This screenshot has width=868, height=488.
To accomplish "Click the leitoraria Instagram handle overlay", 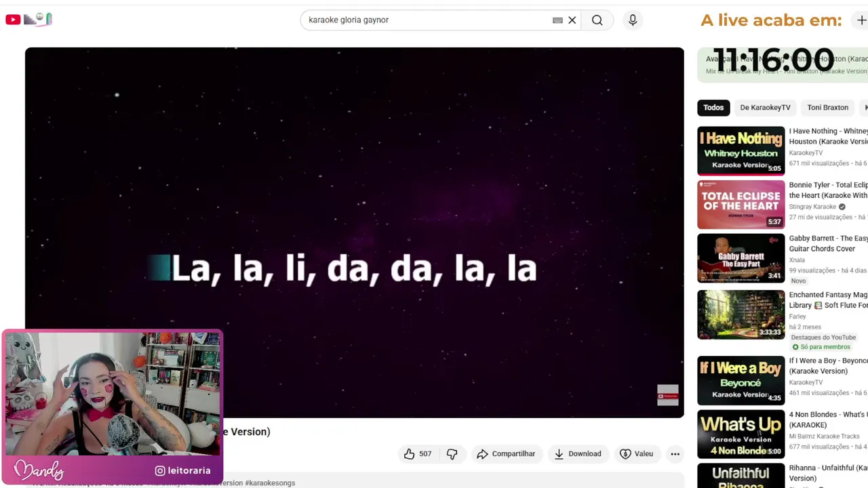I will [183, 470].
